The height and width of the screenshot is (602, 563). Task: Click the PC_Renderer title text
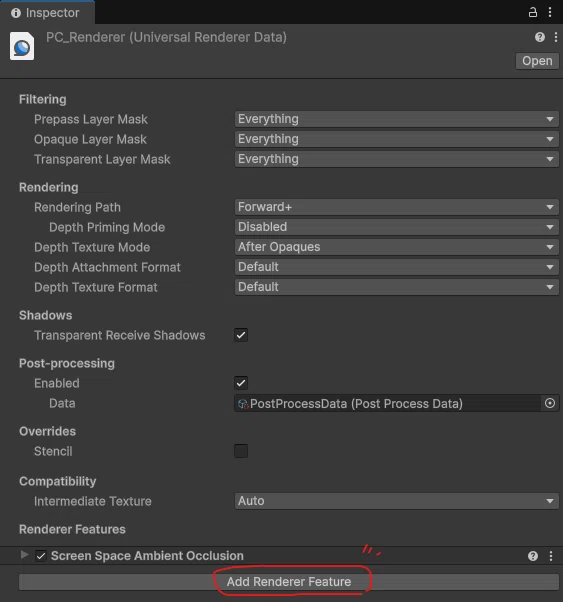166,38
